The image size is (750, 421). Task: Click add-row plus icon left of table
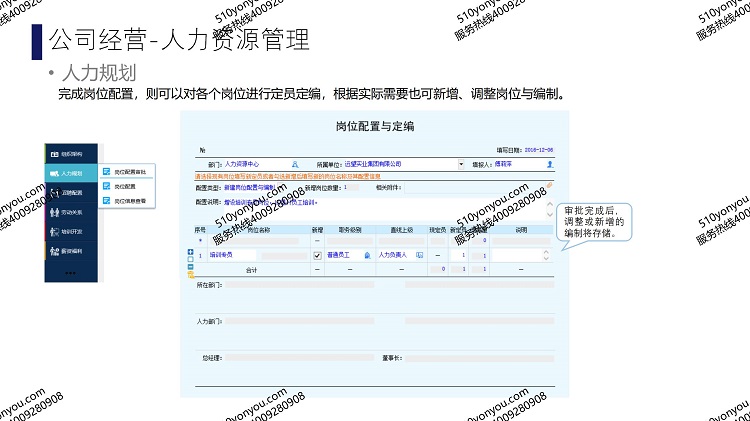point(190,252)
